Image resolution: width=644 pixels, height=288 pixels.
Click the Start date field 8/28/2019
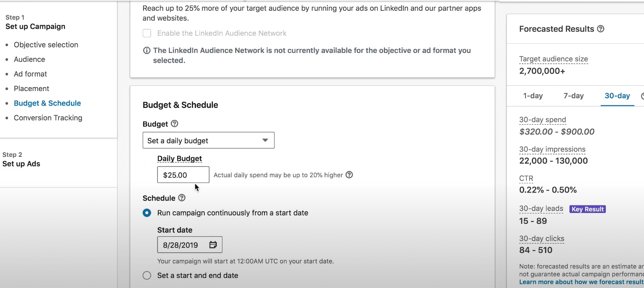pyautogui.click(x=190, y=245)
